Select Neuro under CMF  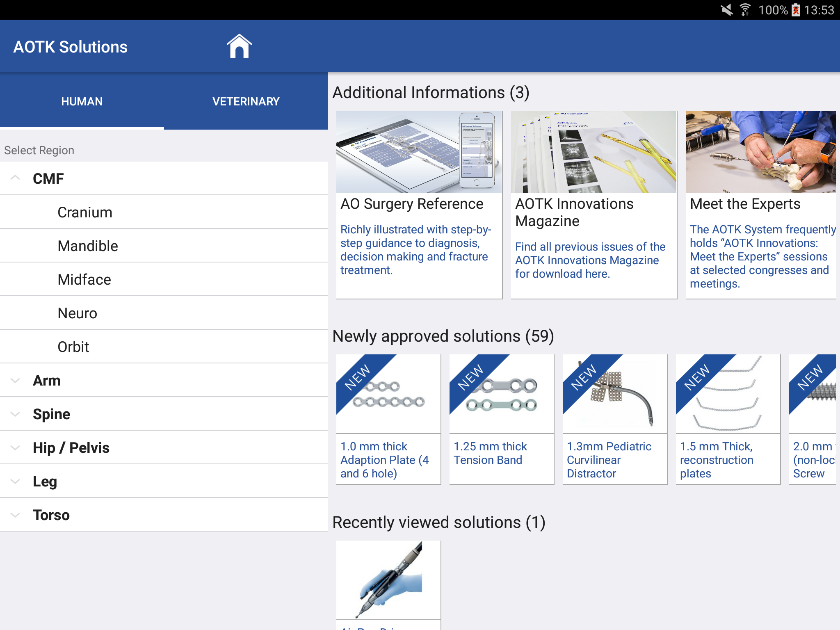click(x=164, y=313)
